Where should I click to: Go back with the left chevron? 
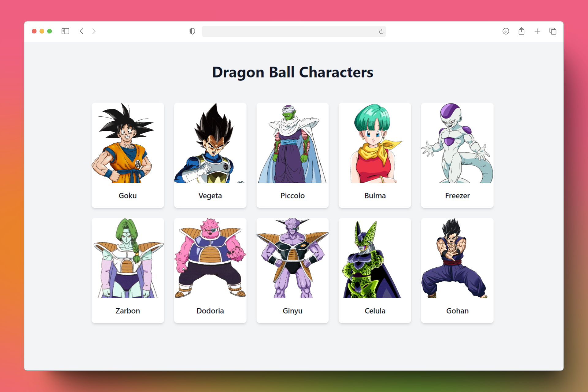pos(81,31)
